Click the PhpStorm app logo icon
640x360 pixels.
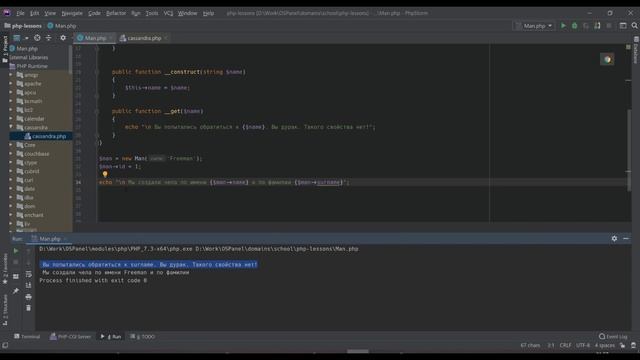[7, 13]
